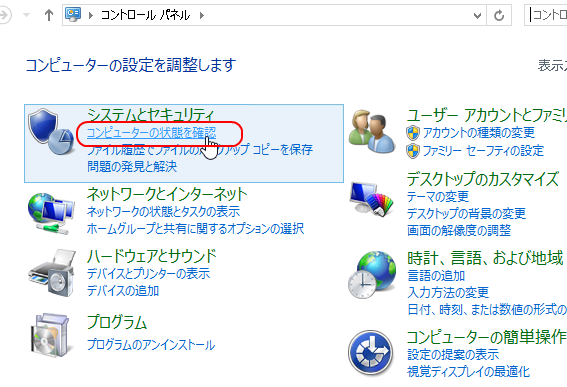Image resolution: width=567 pixels, height=387 pixels.
Task: Click the User Accounts people icon
Action: (372, 132)
